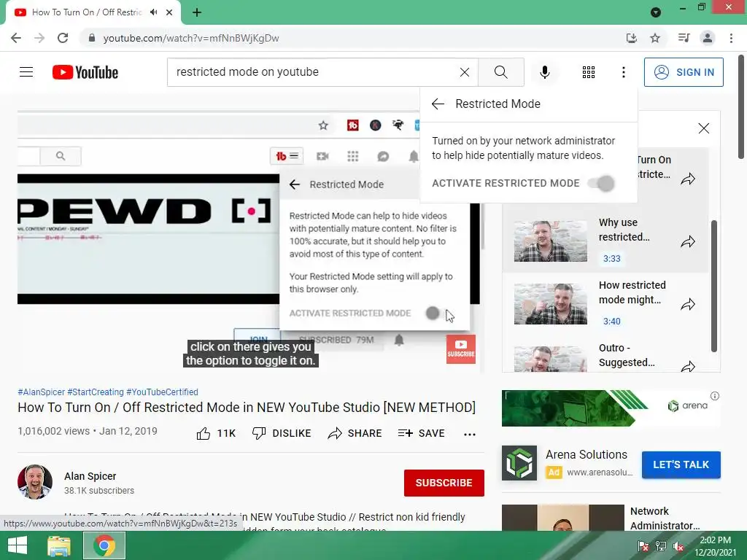
Task: Clear the search box text
Action: pos(465,72)
